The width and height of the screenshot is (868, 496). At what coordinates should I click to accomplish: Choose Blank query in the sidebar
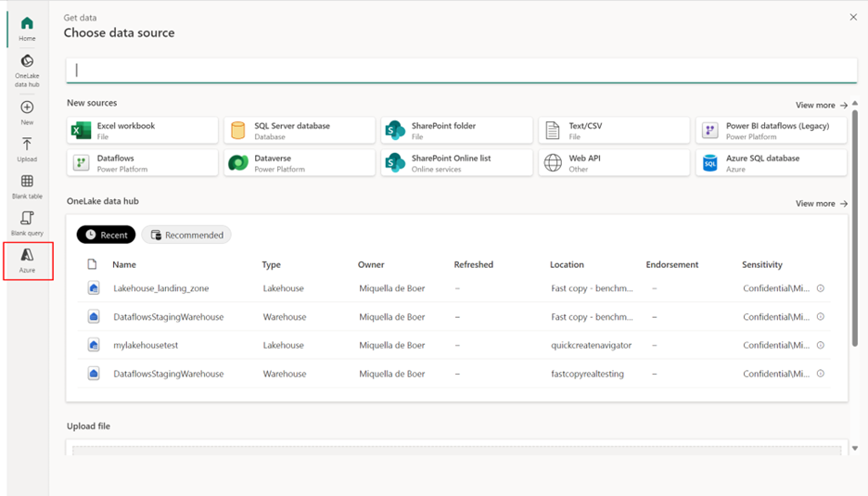(27, 223)
